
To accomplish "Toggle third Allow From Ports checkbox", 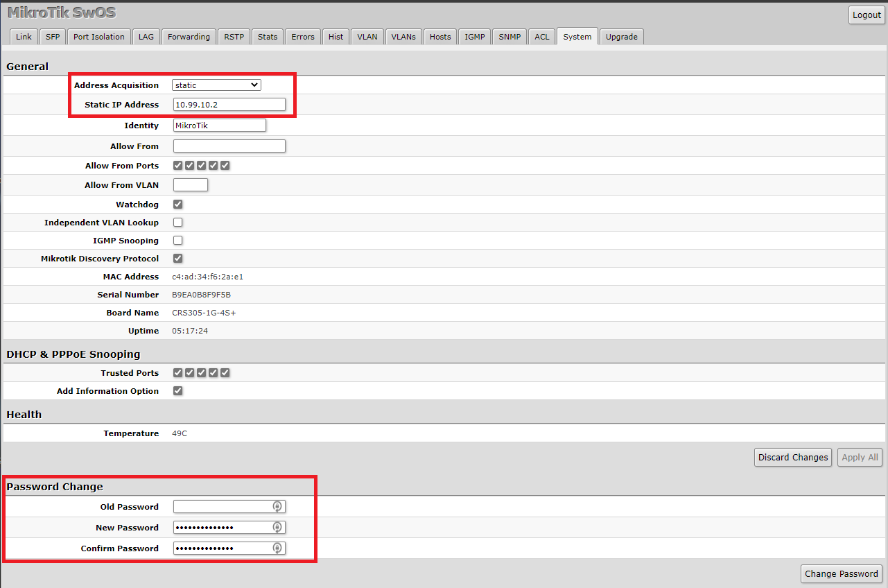I will click(202, 166).
